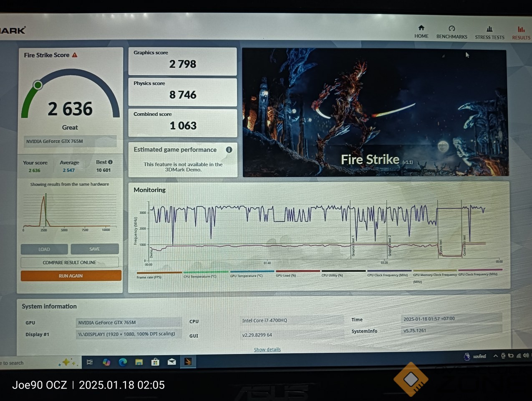Click the Time value 2025-01-18 01:57
532x401 pixels.
click(x=451, y=319)
